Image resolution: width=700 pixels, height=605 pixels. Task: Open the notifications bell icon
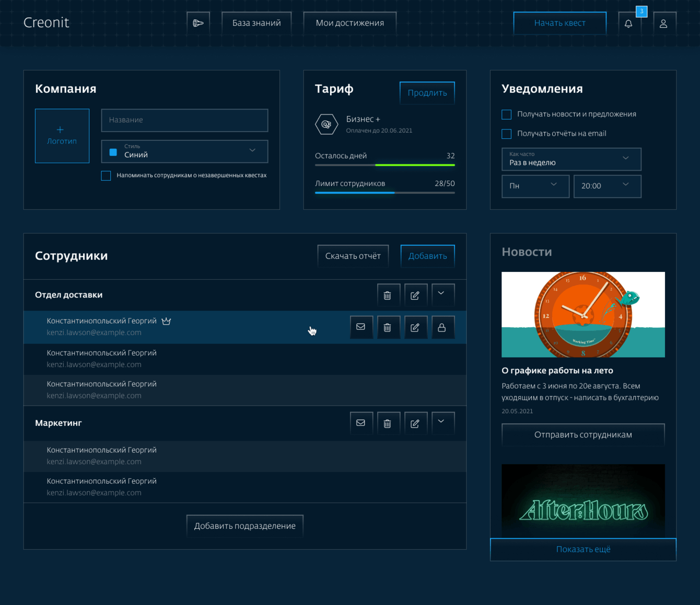[628, 23]
